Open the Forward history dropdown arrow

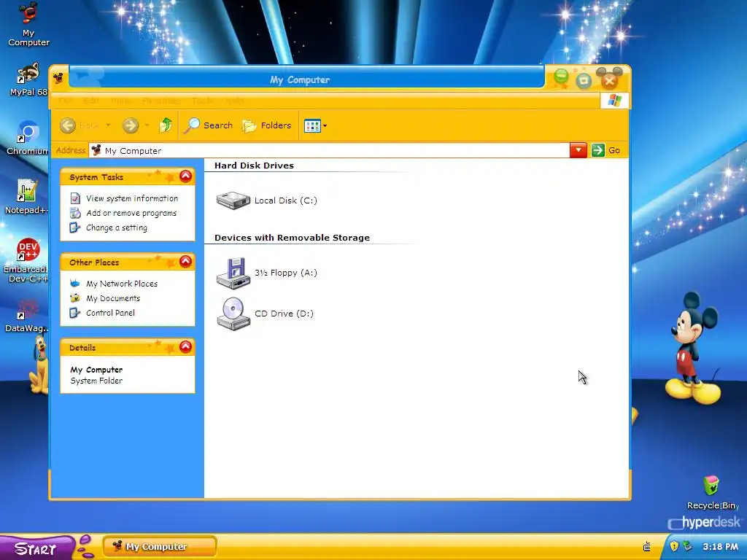[147, 125]
